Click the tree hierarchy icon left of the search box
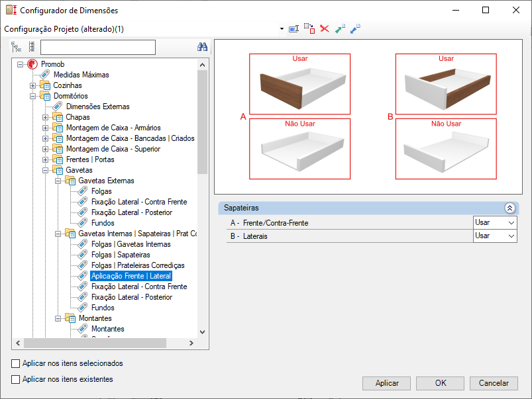532x399 pixels. [x=17, y=47]
